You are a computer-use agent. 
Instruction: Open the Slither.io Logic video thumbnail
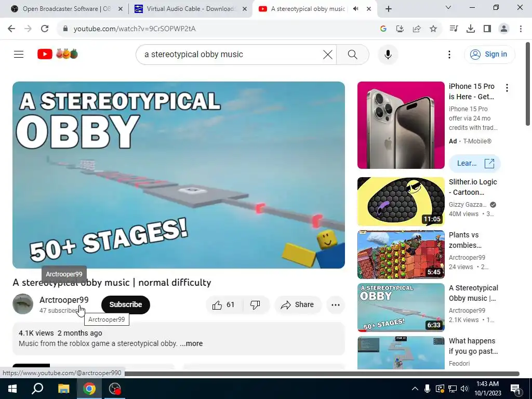click(x=401, y=201)
